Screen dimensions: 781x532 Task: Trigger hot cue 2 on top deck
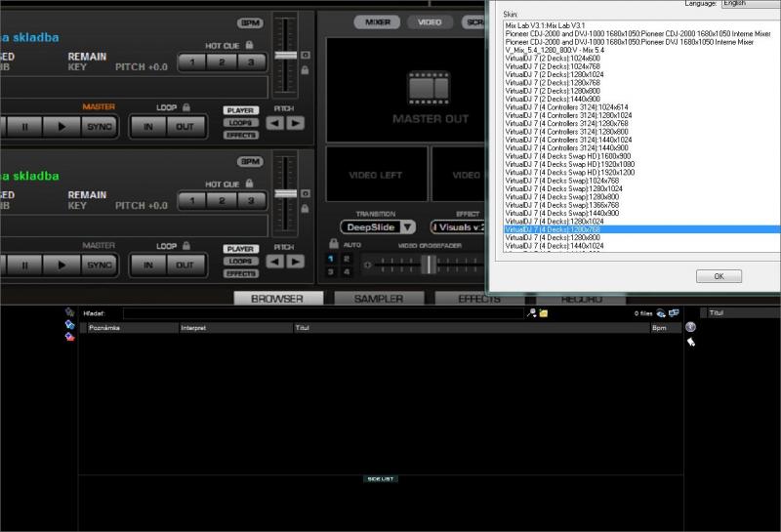[222, 62]
